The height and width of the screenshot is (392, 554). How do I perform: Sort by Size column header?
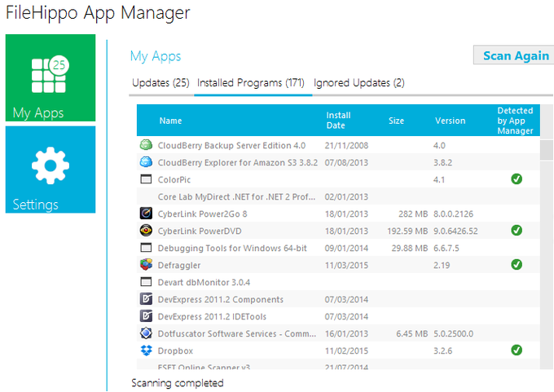[x=396, y=121]
